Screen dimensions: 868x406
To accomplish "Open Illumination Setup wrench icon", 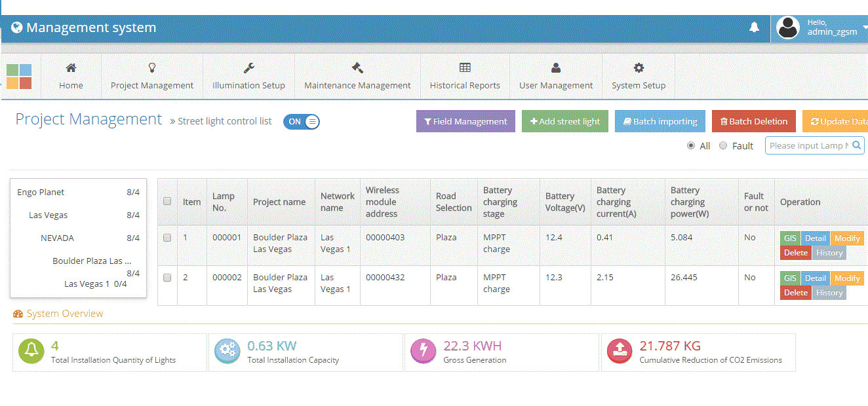I will [x=249, y=67].
